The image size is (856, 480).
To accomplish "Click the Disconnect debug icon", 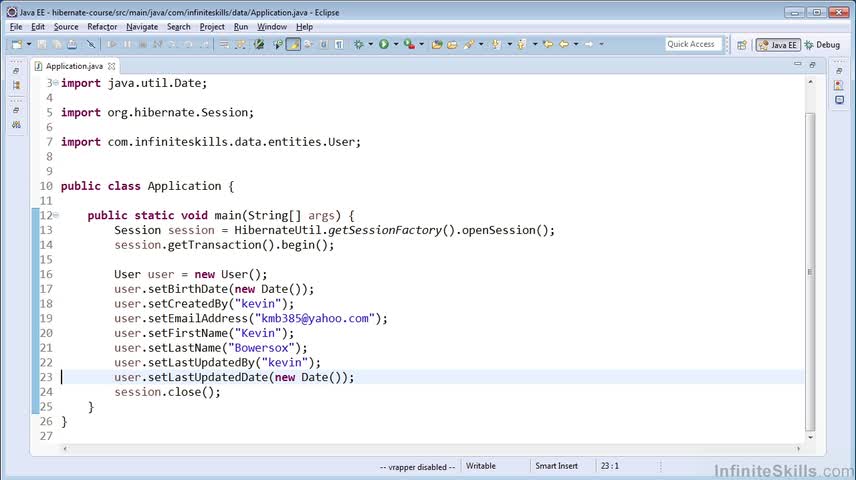I will (157, 44).
